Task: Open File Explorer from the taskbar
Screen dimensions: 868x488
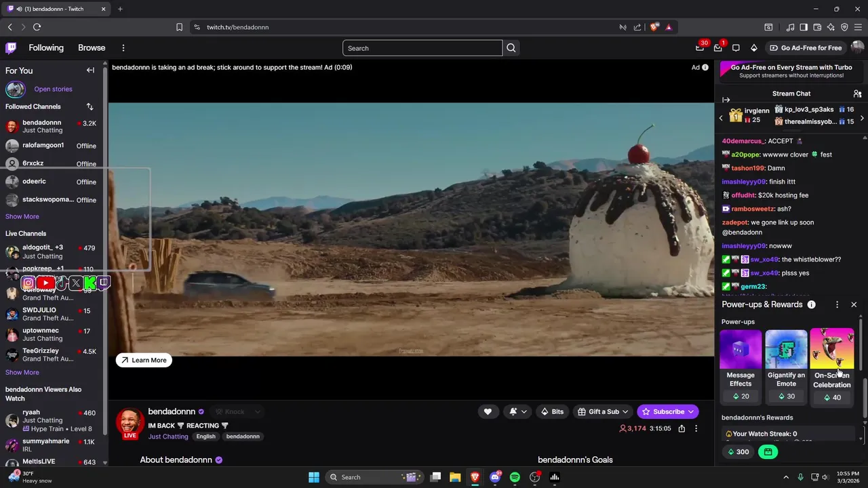Action: 455,477
